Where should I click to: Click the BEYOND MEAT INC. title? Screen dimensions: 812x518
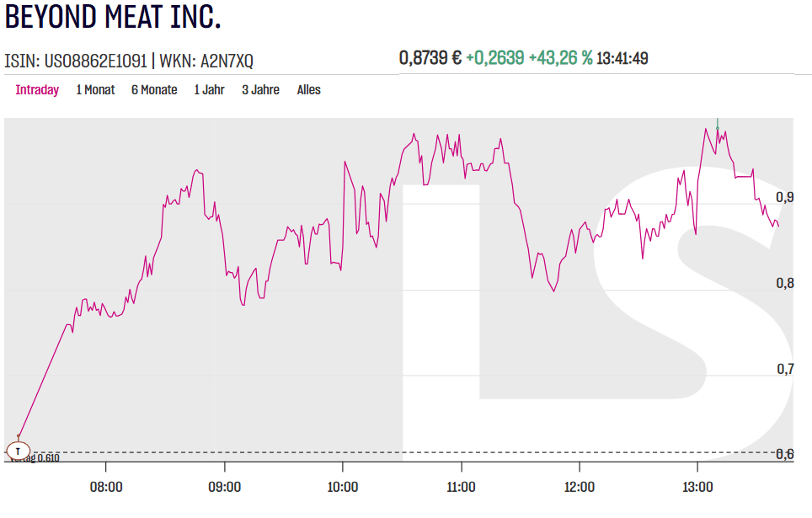click(113, 19)
